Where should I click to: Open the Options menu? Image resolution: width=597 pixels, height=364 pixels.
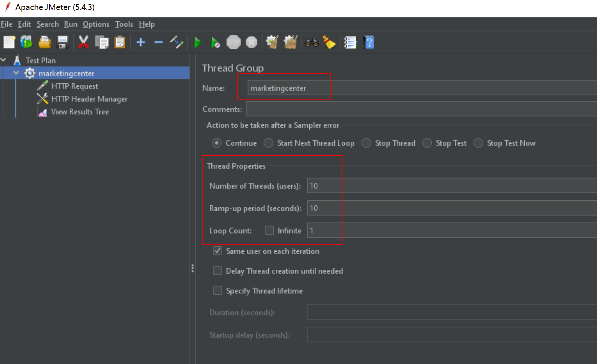[x=96, y=24]
